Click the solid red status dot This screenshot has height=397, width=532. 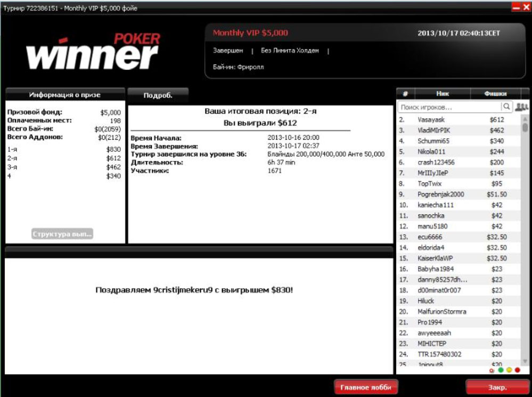tap(518, 370)
